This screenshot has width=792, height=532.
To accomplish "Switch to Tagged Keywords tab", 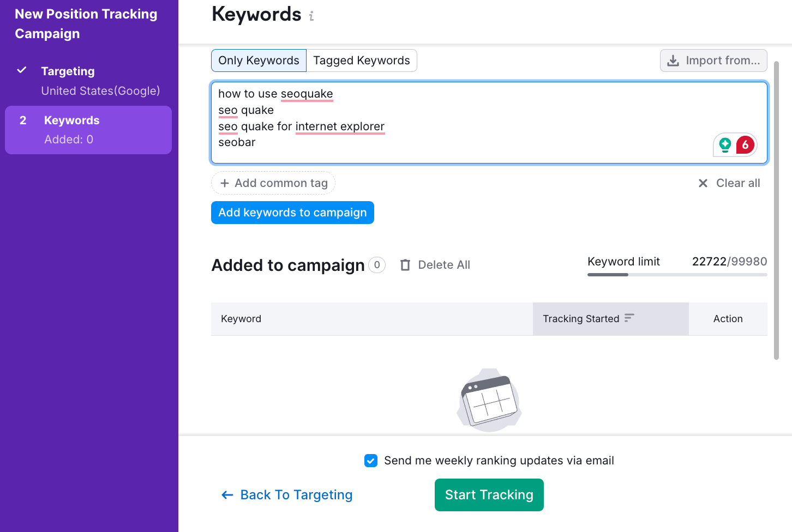I will (x=361, y=61).
